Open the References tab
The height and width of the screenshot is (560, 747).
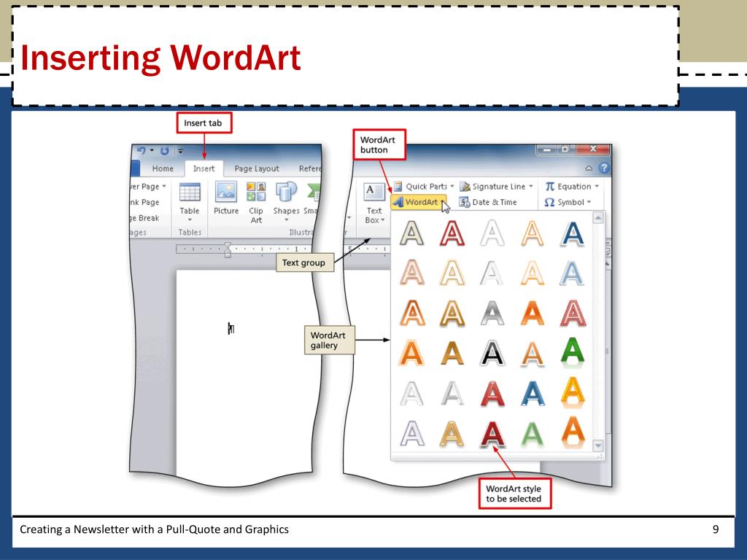click(x=309, y=168)
